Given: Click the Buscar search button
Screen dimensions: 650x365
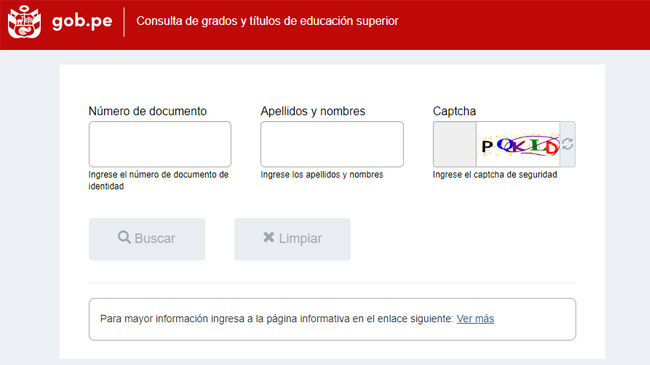Looking at the screenshot, I should (x=147, y=239).
